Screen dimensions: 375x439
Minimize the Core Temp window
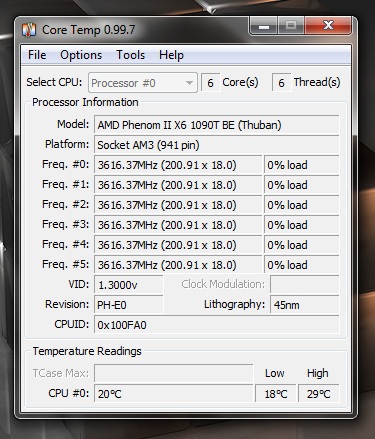[264, 26]
